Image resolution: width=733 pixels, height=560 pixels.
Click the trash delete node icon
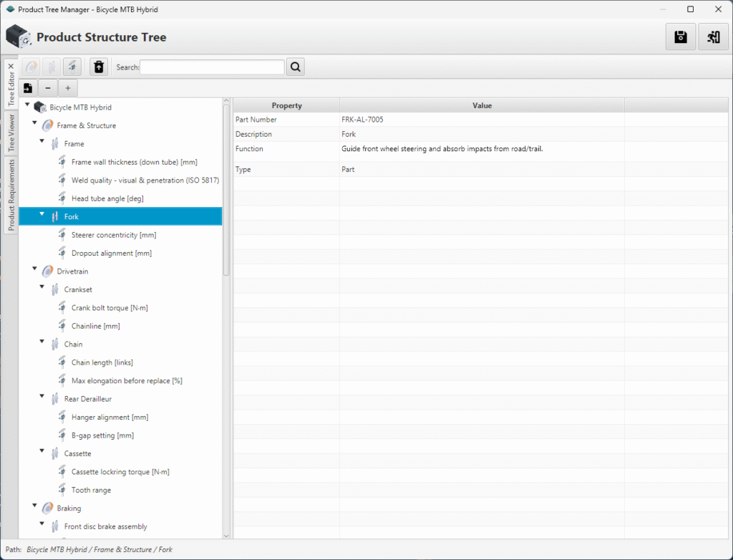click(x=99, y=67)
